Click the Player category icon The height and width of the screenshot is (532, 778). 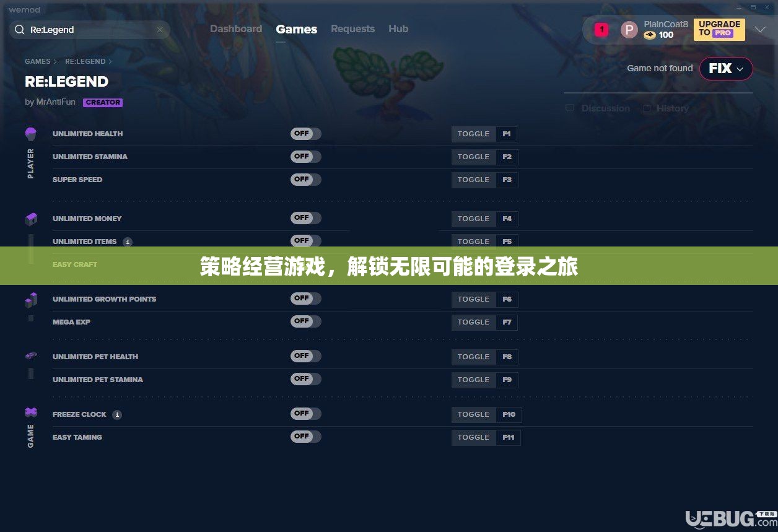(x=30, y=134)
